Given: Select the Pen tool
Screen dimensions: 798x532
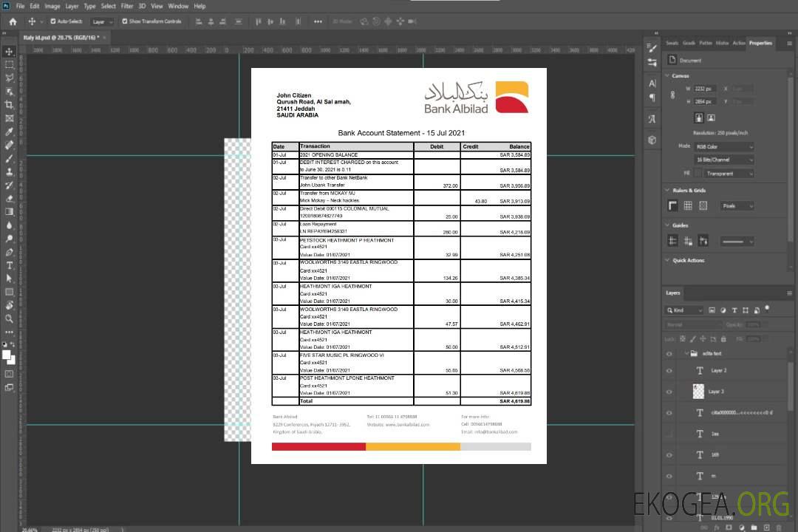Looking at the screenshot, I should pos(9,252).
